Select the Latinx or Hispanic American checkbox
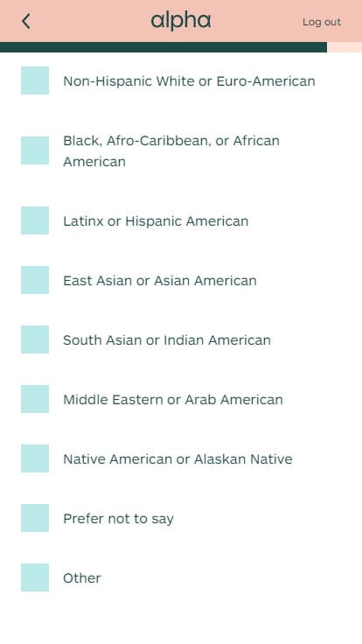 click(x=35, y=220)
